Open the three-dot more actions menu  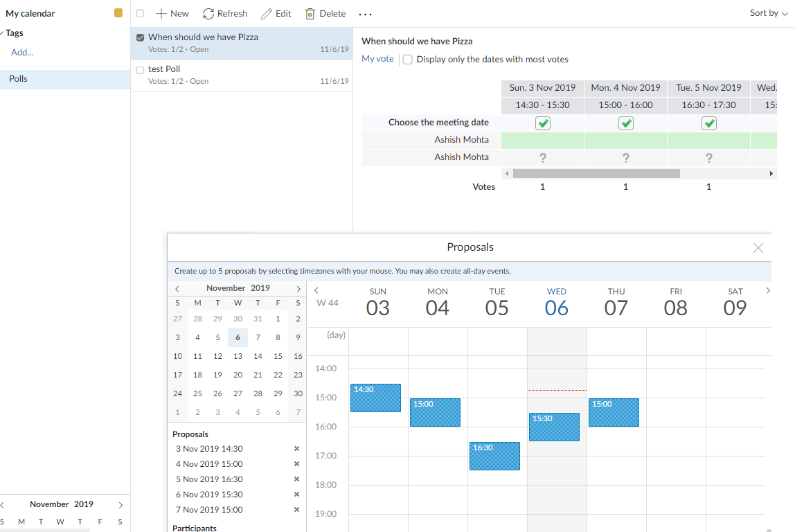coord(365,15)
